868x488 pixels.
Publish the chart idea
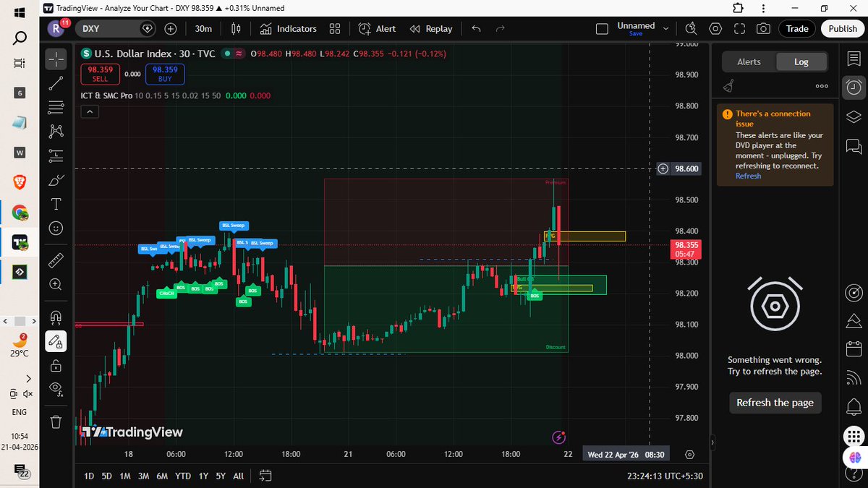(843, 29)
